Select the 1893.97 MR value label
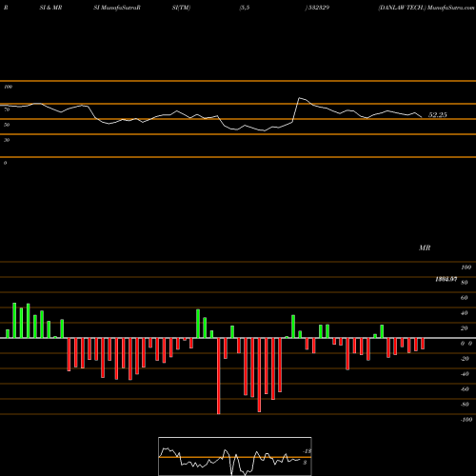Image resolution: width=476 pixels, height=476 pixels. click(x=446, y=279)
